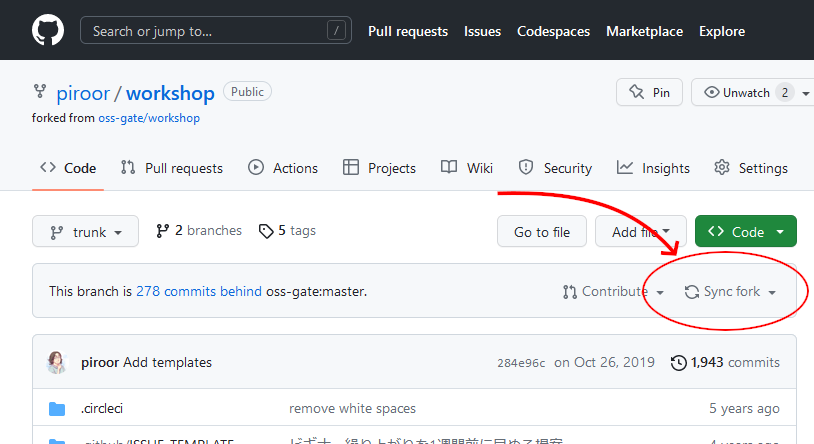Click the Wiki book icon
Viewport: 814px width, 444px height.
point(449,167)
